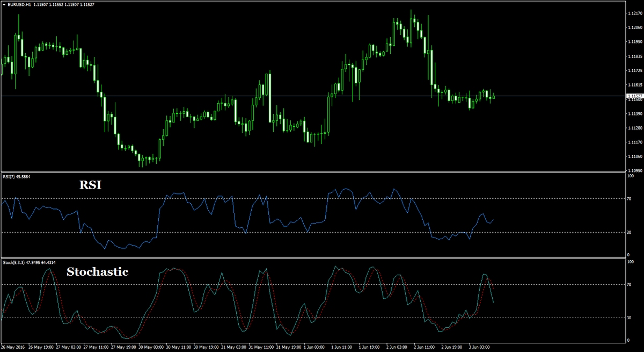Click the 1.11725 price scale label
This screenshot has height=352, width=644.
[x=634, y=70]
